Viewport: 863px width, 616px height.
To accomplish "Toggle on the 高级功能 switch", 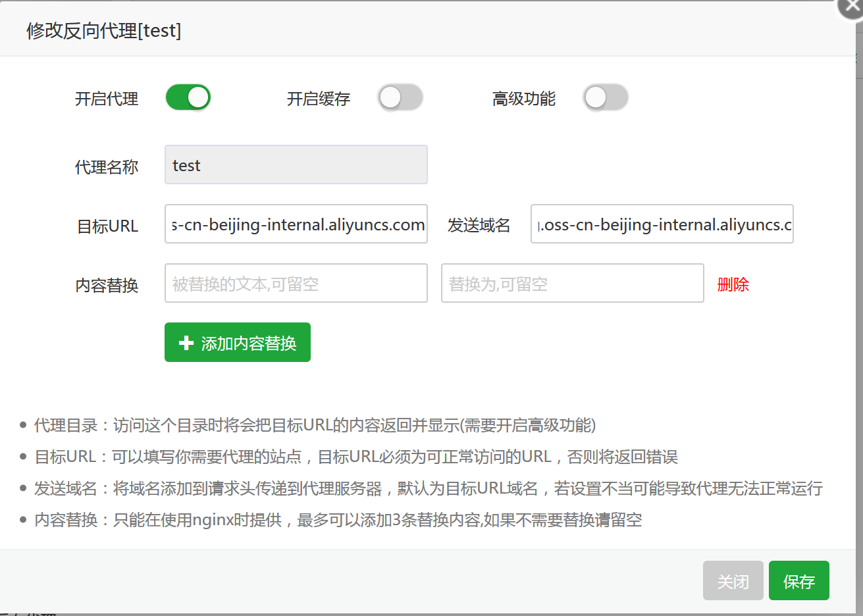I will pyautogui.click(x=606, y=98).
